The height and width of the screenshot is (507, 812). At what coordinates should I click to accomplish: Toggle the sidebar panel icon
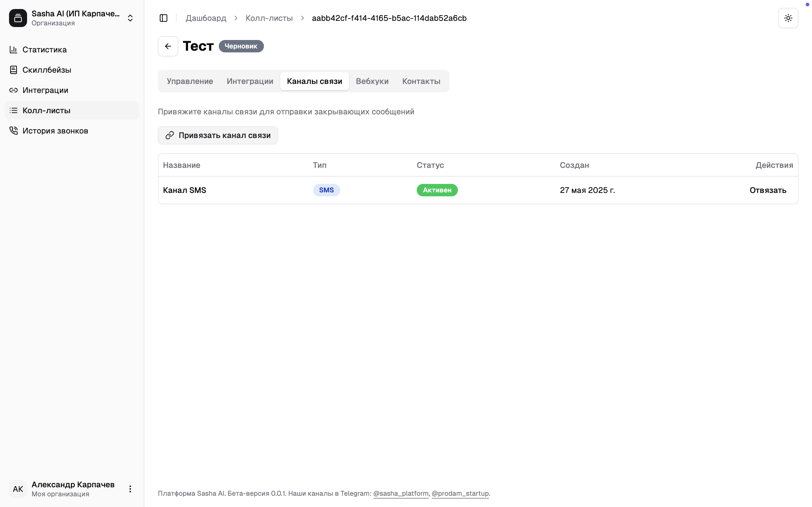164,18
